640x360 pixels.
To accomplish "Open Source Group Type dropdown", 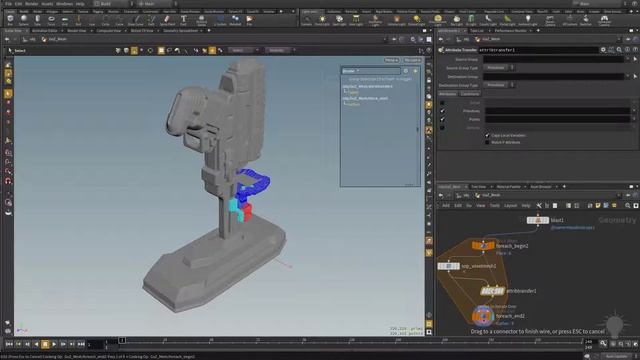I will (x=499, y=68).
